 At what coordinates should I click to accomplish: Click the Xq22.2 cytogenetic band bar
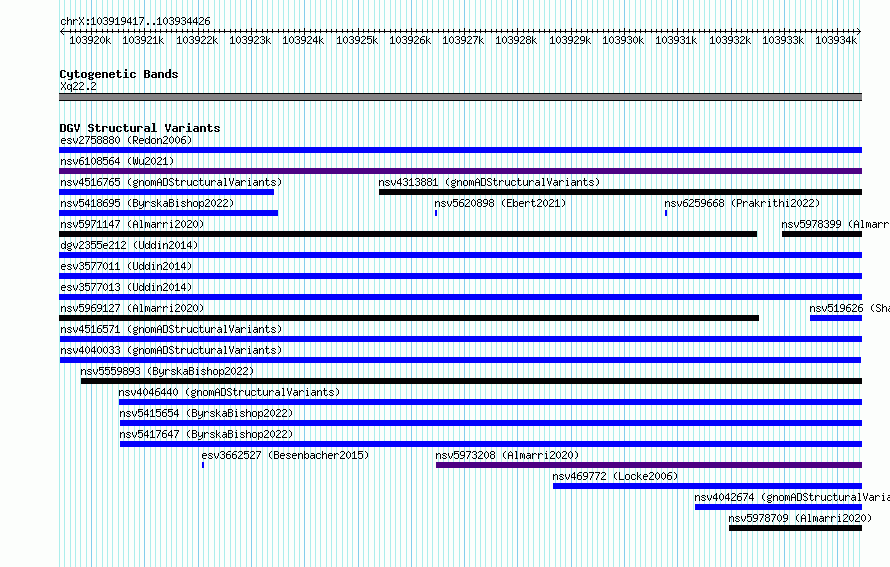click(x=460, y=97)
